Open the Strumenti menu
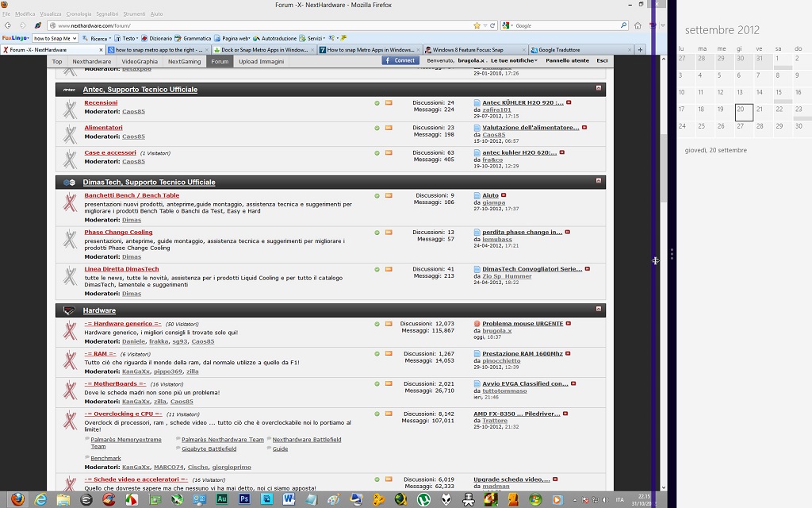 [134, 14]
